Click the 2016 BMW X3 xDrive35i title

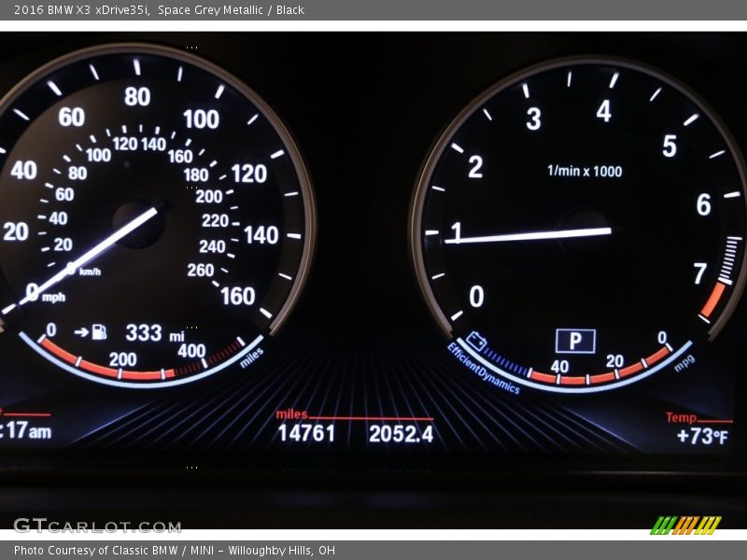[x=80, y=10]
